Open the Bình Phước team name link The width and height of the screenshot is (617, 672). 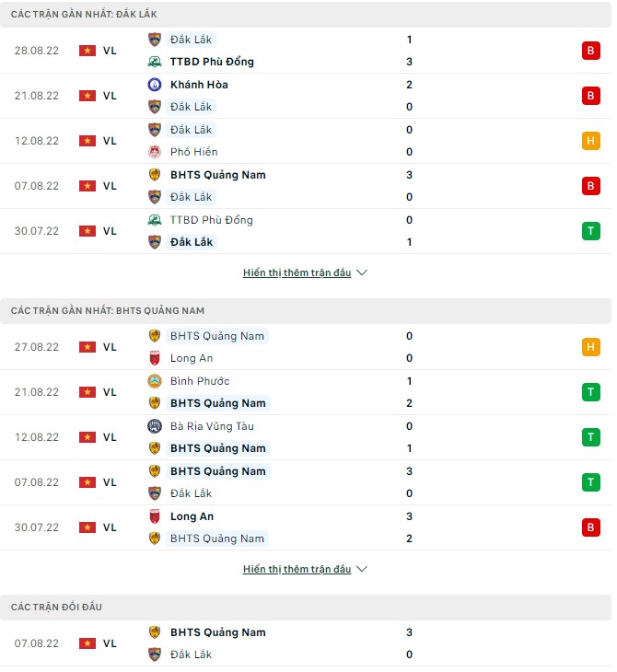[x=200, y=381]
